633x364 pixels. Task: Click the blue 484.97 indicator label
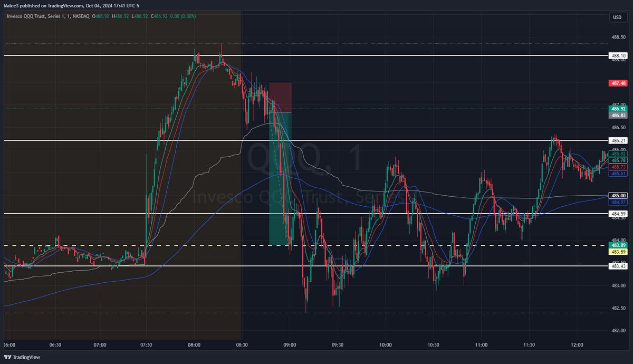[618, 202]
